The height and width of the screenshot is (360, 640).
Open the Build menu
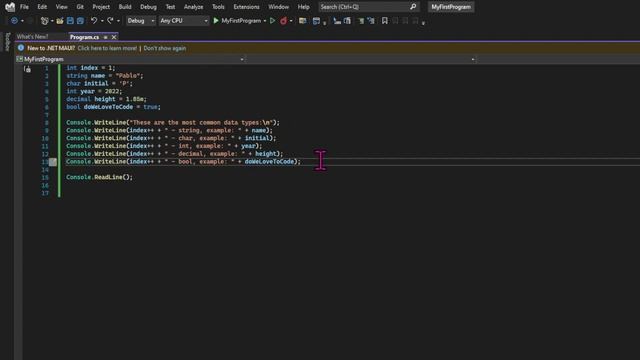[125, 7]
